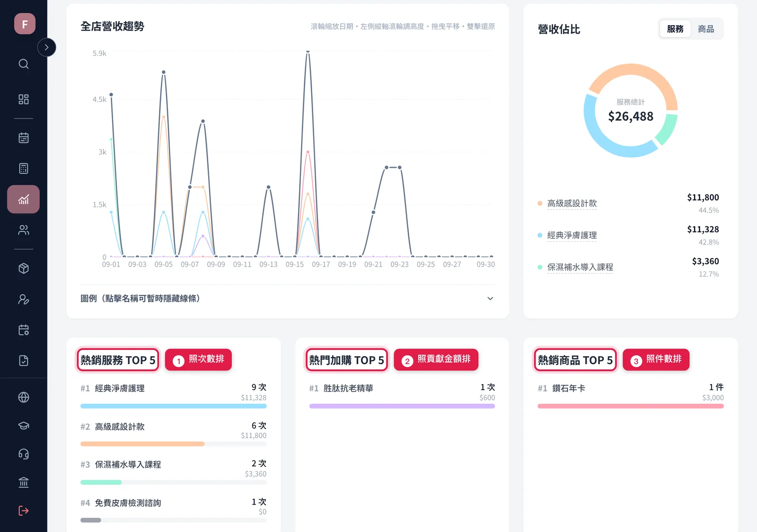Click 鑽石年卡 in top products
757x532 pixels.
point(569,388)
